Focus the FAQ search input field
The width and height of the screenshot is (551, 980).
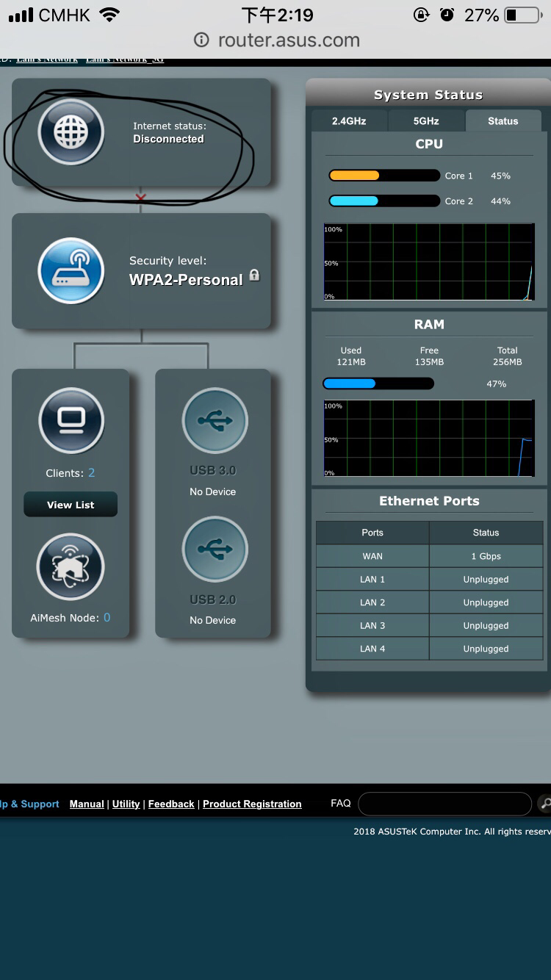444,804
